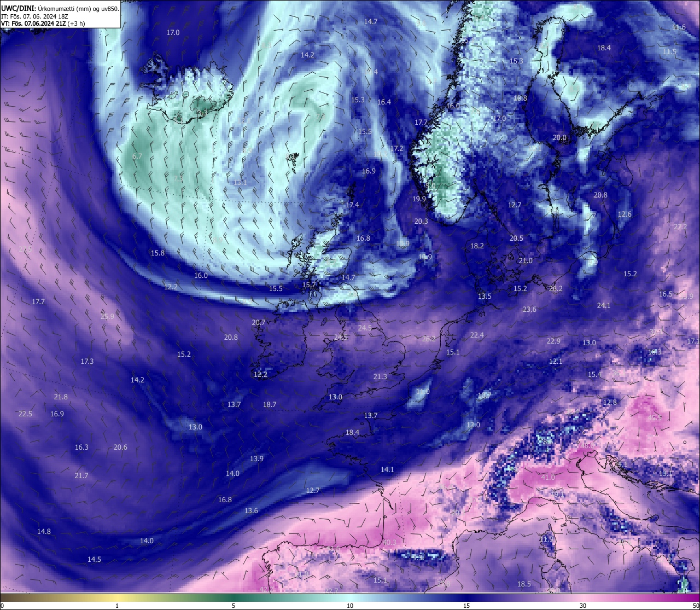This screenshot has width=700, height=610.
Task: Click the map value 14.1
Action: coord(387,469)
